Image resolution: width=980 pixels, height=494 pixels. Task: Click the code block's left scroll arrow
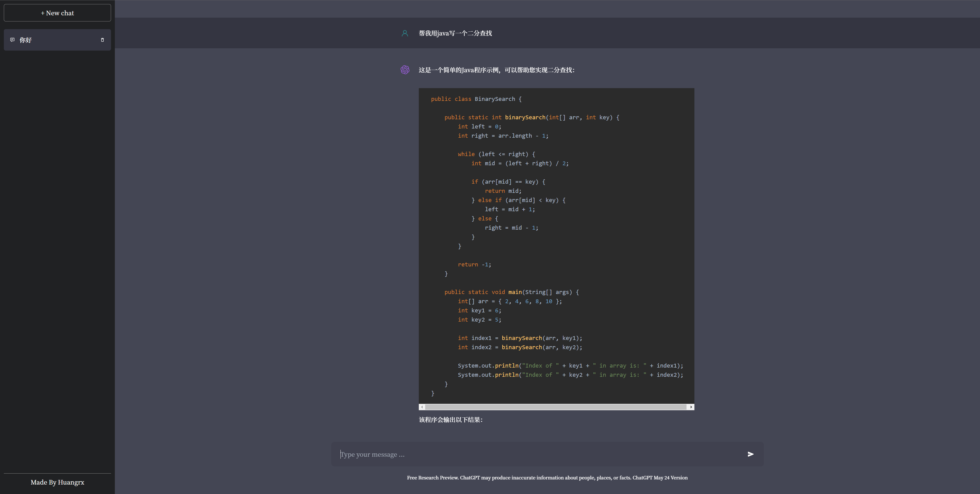click(x=422, y=407)
